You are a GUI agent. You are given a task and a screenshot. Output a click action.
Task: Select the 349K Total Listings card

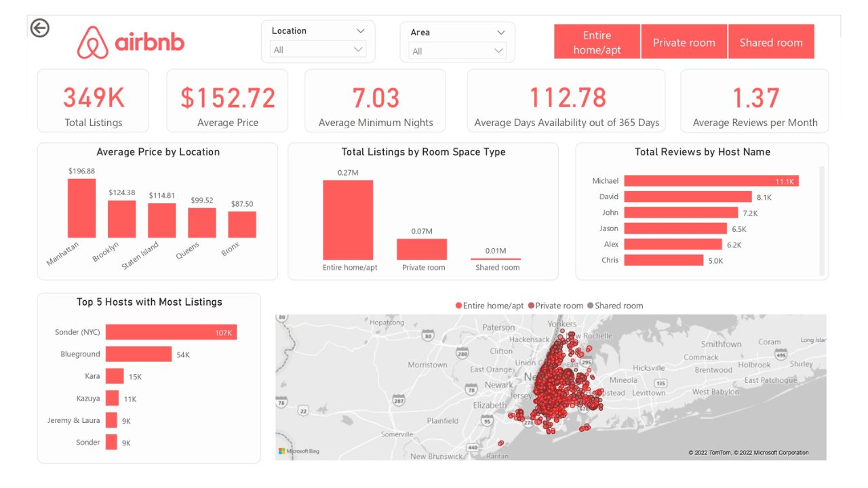coord(93,100)
